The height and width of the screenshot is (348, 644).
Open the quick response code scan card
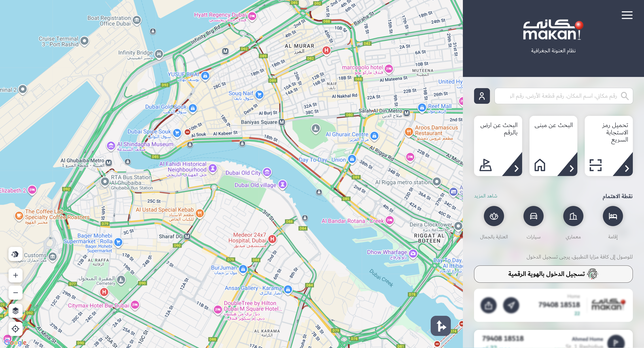tap(608, 146)
